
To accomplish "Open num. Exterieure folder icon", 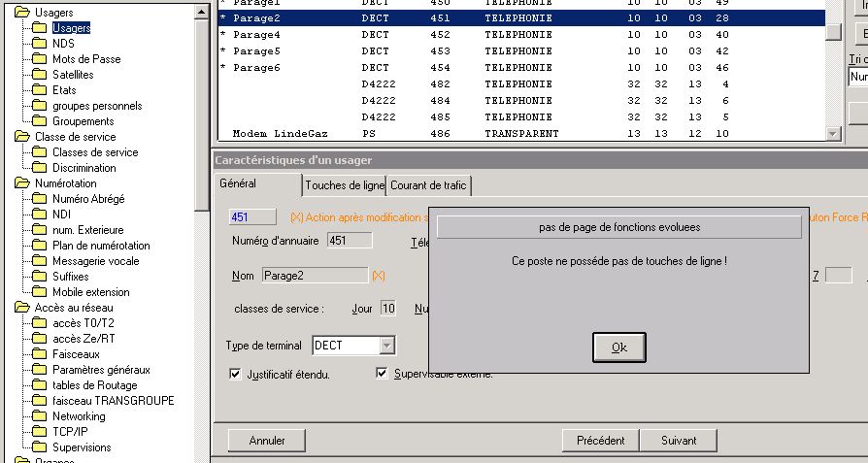I will 39,229.
